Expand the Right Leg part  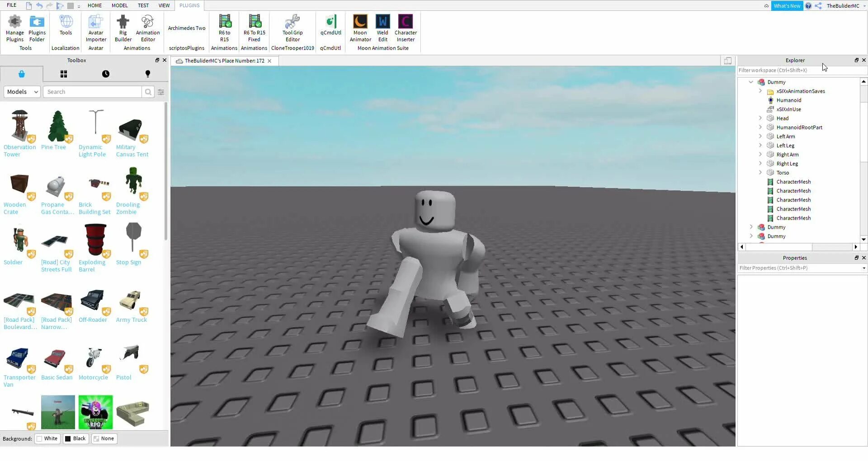pos(760,164)
